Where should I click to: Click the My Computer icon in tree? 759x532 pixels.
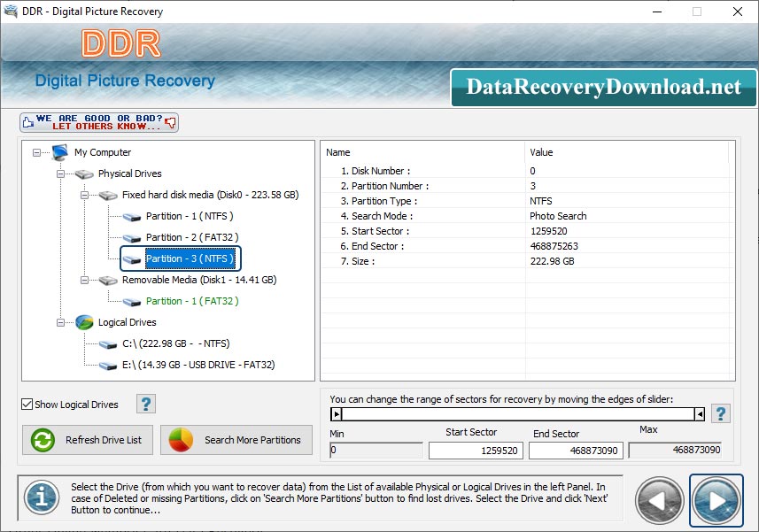coord(60,152)
